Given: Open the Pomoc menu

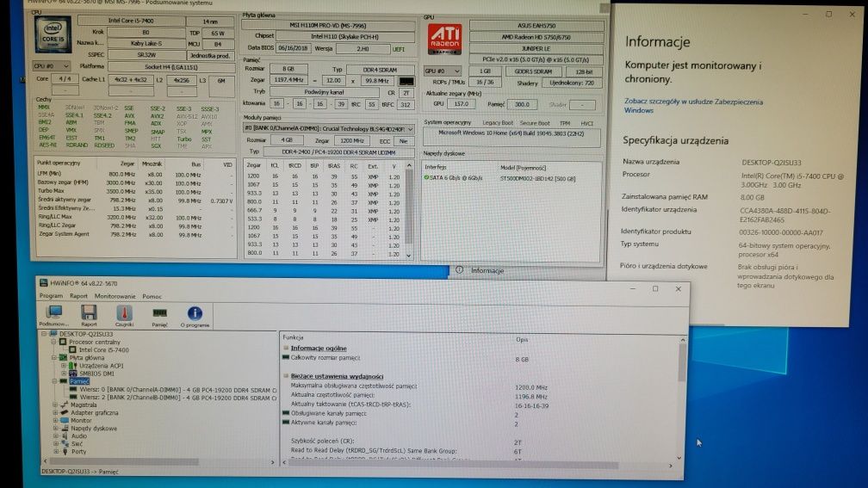Looking at the screenshot, I should tap(152, 296).
